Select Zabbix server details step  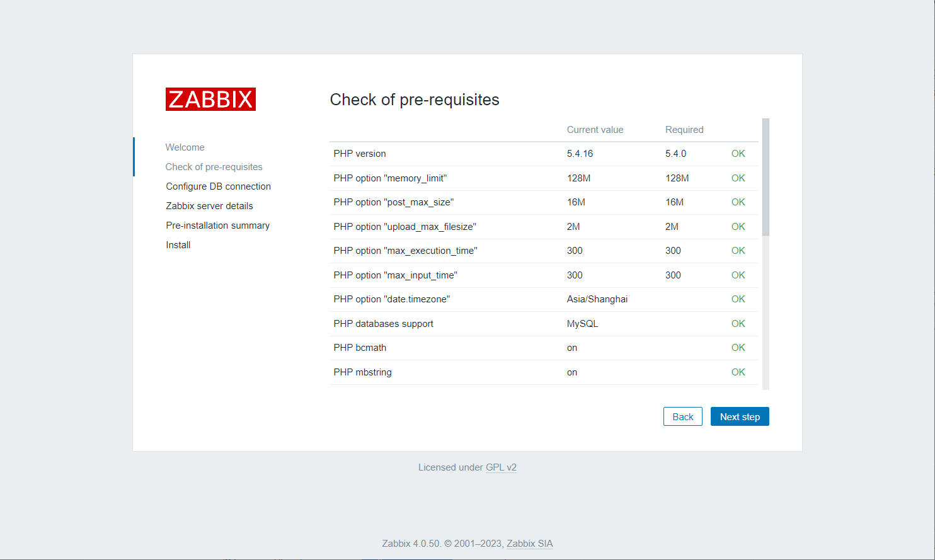pos(209,206)
